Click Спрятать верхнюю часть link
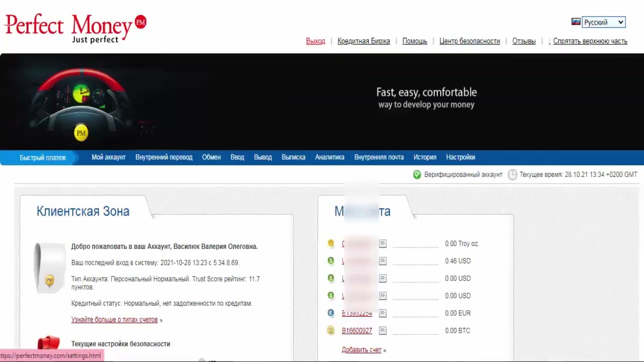 [590, 41]
